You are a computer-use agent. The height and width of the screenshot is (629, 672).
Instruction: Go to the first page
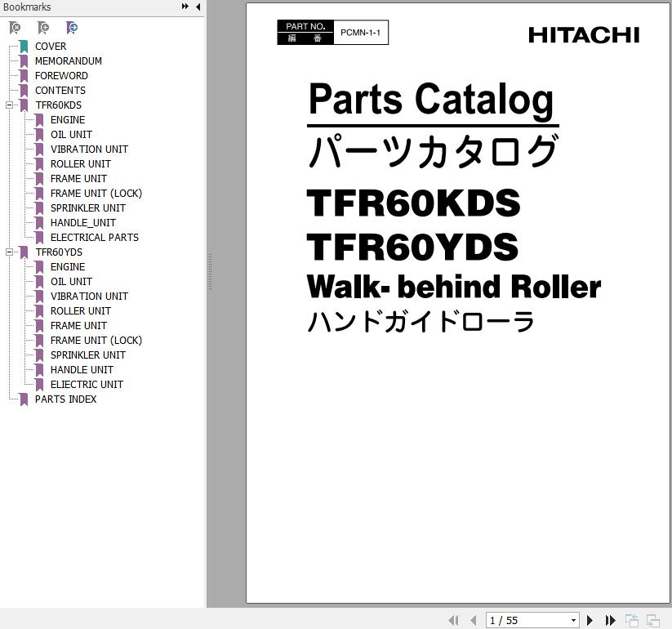[454, 621]
